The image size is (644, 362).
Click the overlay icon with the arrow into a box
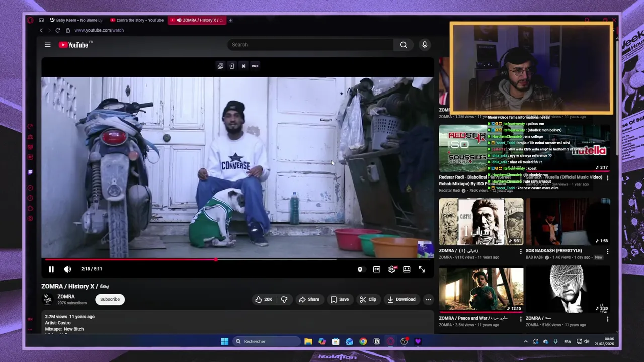(x=231, y=66)
